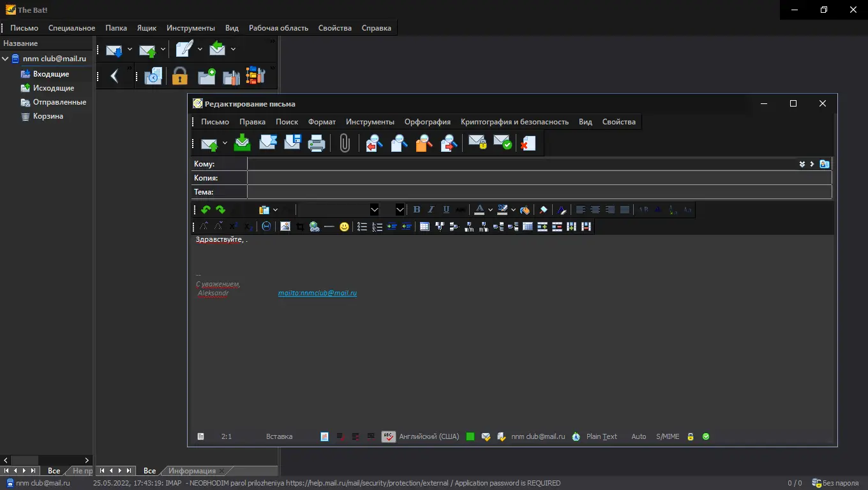
Task: Click the envelope with green checkmark sign icon
Action: pos(502,142)
